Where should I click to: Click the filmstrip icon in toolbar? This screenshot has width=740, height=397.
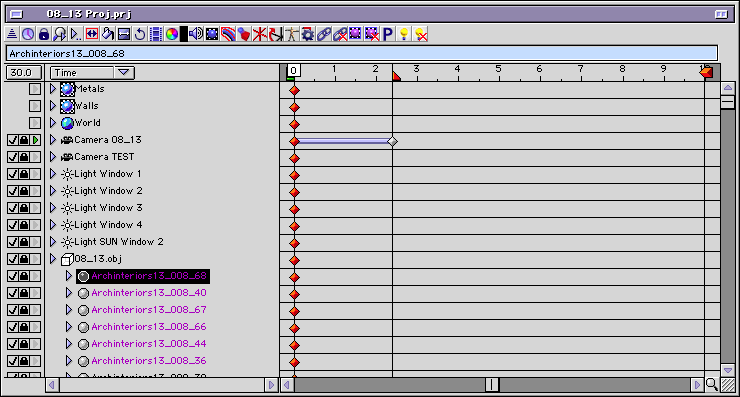point(156,34)
